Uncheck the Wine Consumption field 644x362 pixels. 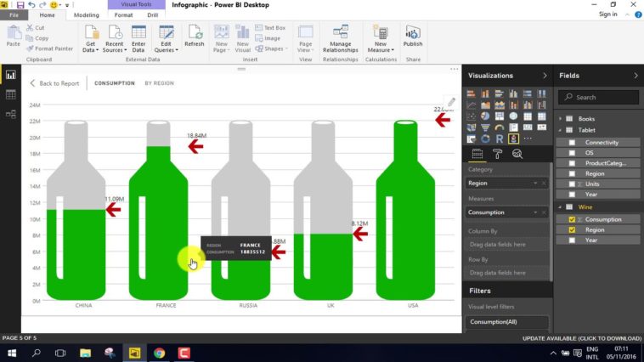572,219
